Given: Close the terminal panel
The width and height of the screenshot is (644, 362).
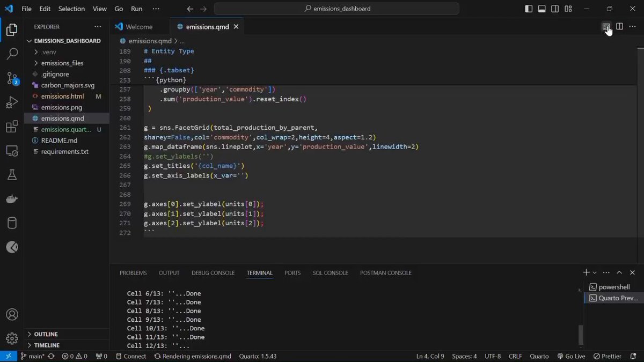Looking at the screenshot, I should coord(632,272).
